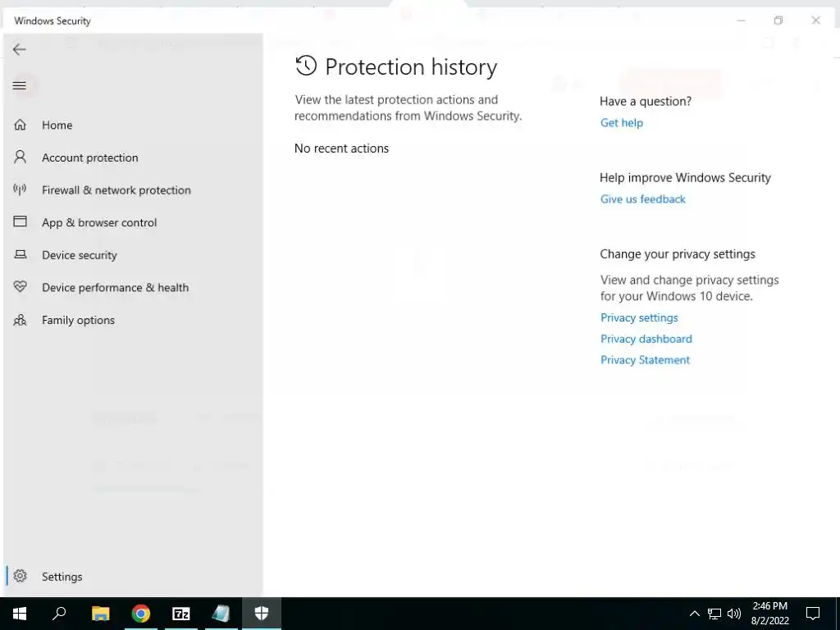This screenshot has width=840, height=630.
Task: Select the Family options people icon
Action: (20, 320)
